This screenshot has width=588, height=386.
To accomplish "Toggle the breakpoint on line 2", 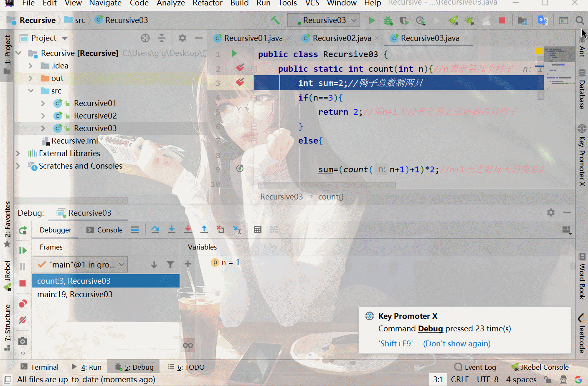I will click(x=240, y=68).
